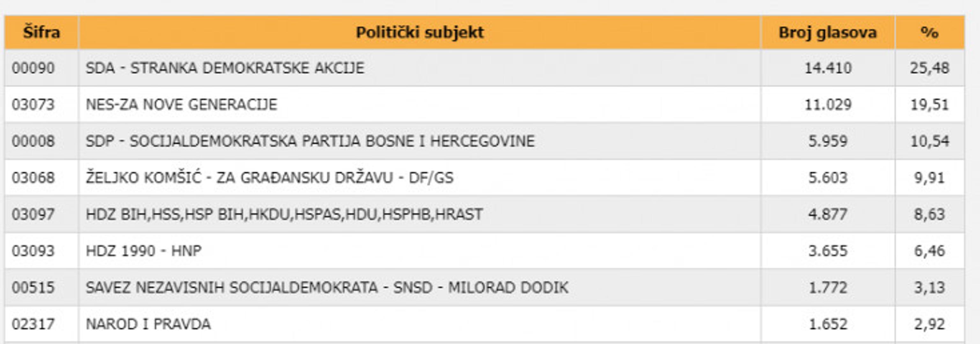
Task: Select the SDA - Stranka Demokratske Akcije row
Action: pos(225,68)
